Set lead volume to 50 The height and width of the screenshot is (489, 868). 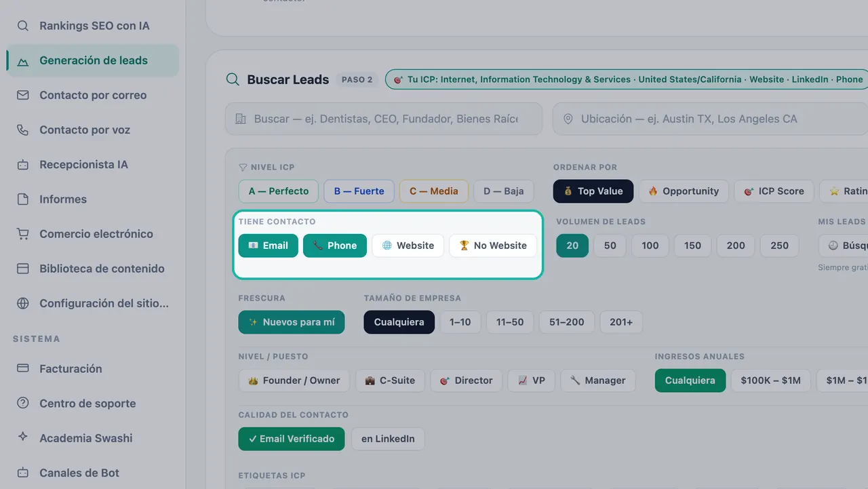[610, 246]
